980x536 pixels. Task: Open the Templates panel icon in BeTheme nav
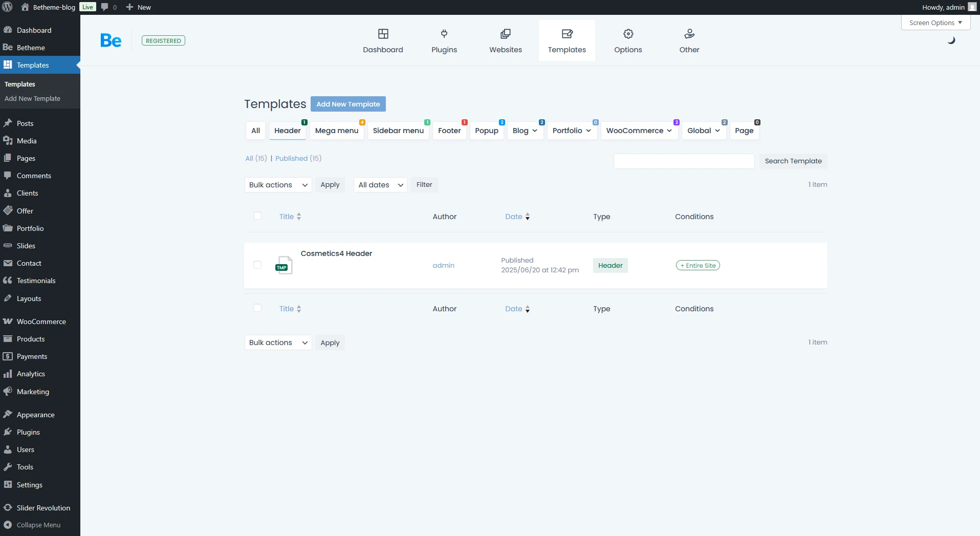(x=567, y=35)
